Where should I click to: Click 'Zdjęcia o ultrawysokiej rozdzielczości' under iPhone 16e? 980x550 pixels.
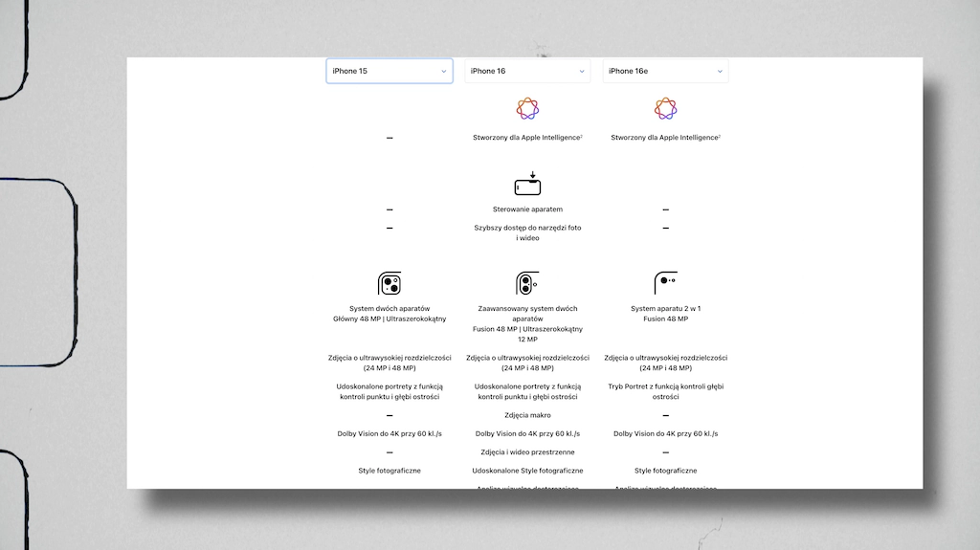(x=666, y=363)
